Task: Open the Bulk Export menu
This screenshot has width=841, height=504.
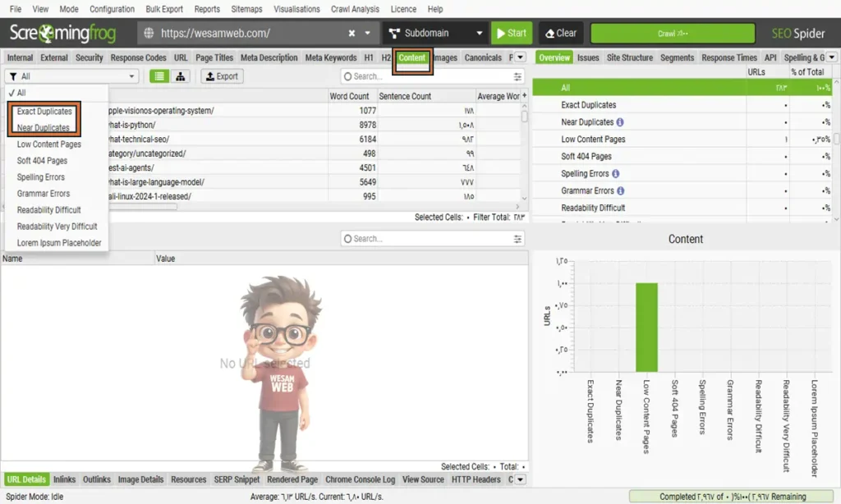Action: pyautogui.click(x=164, y=9)
